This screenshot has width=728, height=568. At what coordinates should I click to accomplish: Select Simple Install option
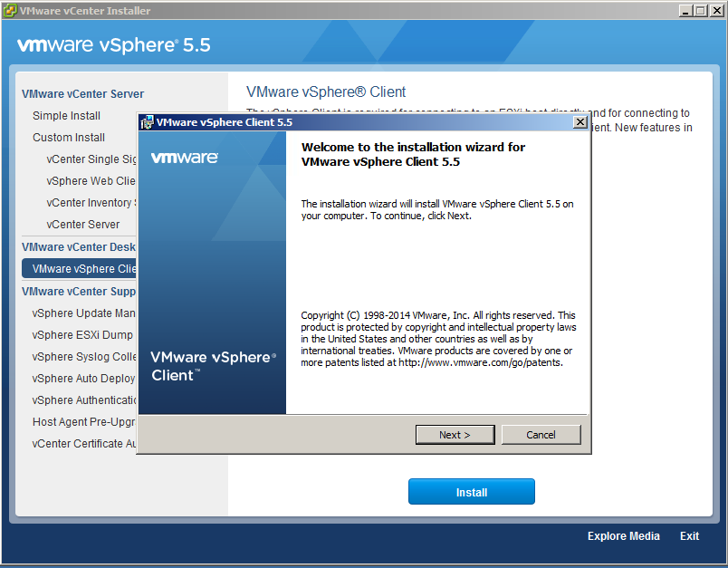click(67, 116)
